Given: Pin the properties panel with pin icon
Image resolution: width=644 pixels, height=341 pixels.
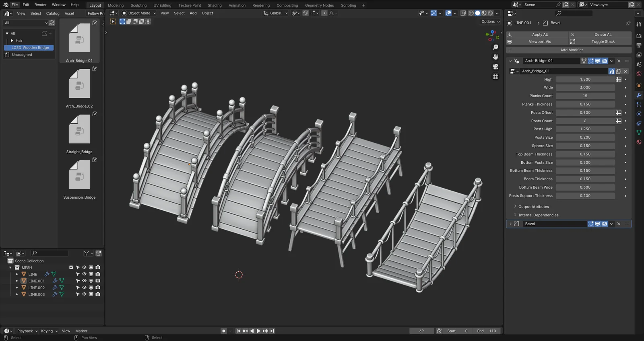Looking at the screenshot, I should coord(628,23).
